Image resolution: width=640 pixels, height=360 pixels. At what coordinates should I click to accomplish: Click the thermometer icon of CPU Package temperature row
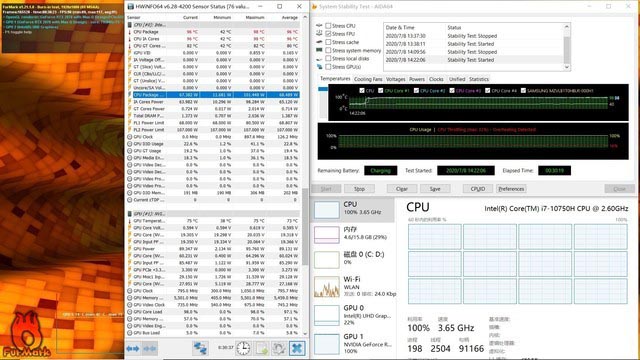(x=130, y=32)
